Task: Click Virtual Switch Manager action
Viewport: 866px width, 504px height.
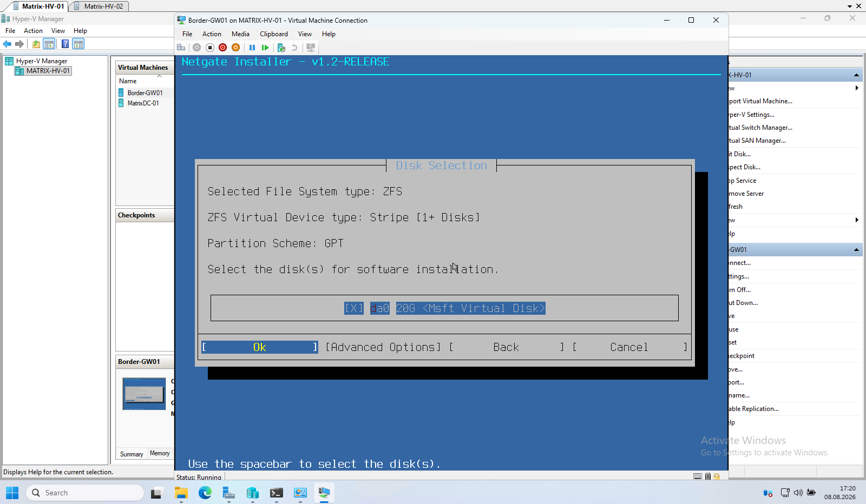Action: pyautogui.click(x=760, y=128)
